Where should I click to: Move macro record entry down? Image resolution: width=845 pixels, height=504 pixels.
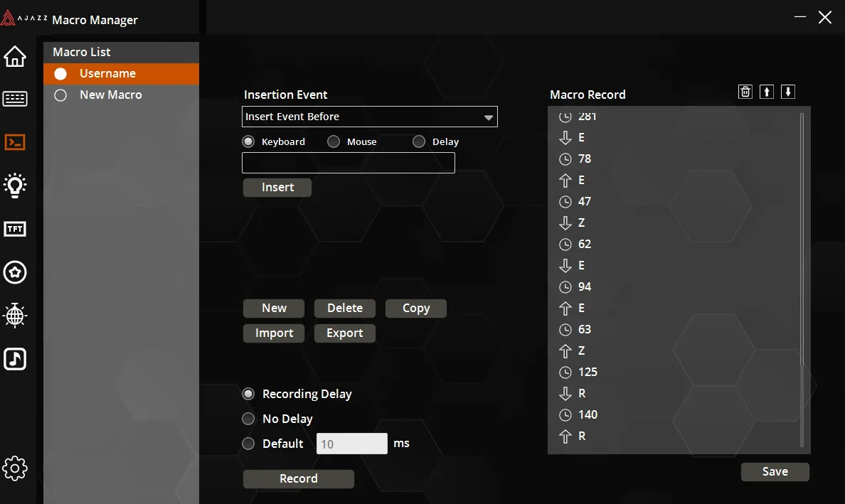click(x=788, y=92)
